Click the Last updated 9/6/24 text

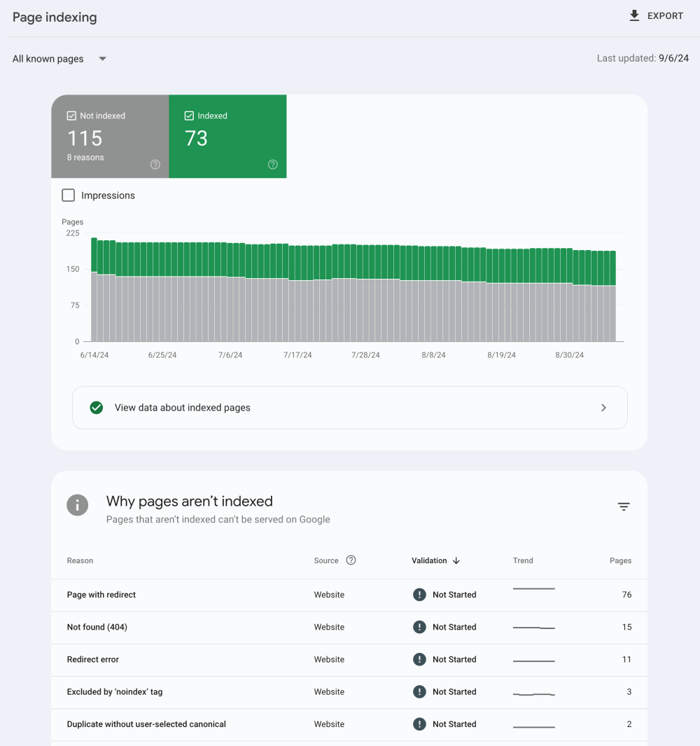(x=643, y=58)
